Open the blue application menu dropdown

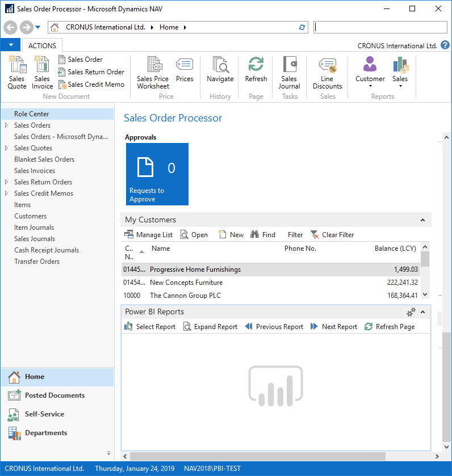click(x=11, y=45)
